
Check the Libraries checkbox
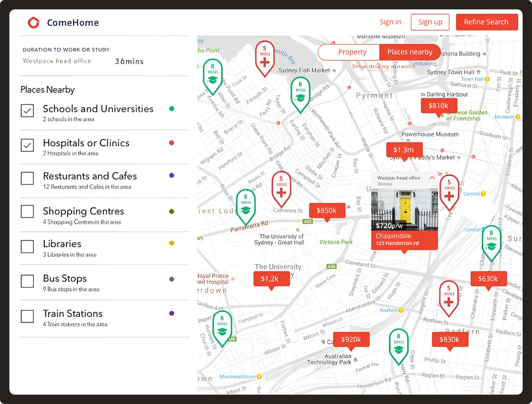[x=27, y=247]
